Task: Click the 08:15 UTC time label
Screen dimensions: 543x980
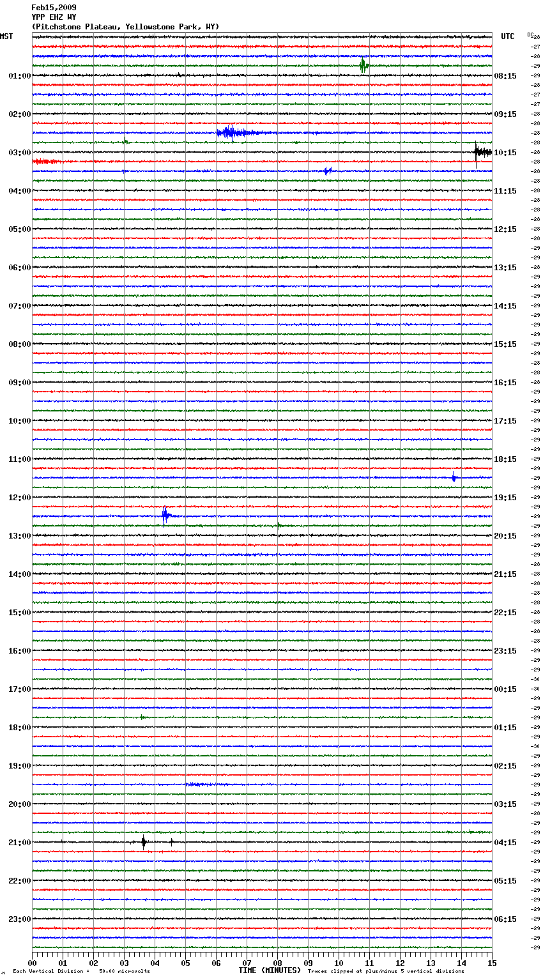Action: coord(505,76)
